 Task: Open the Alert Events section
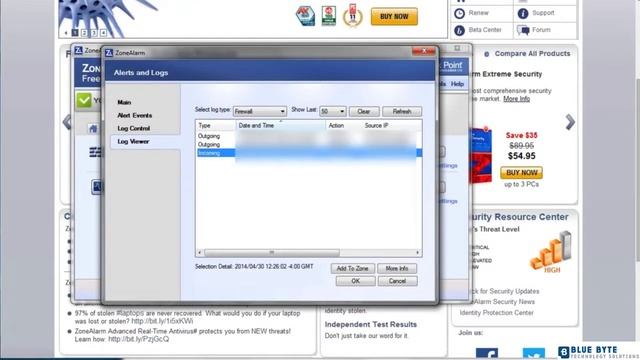click(x=134, y=116)
